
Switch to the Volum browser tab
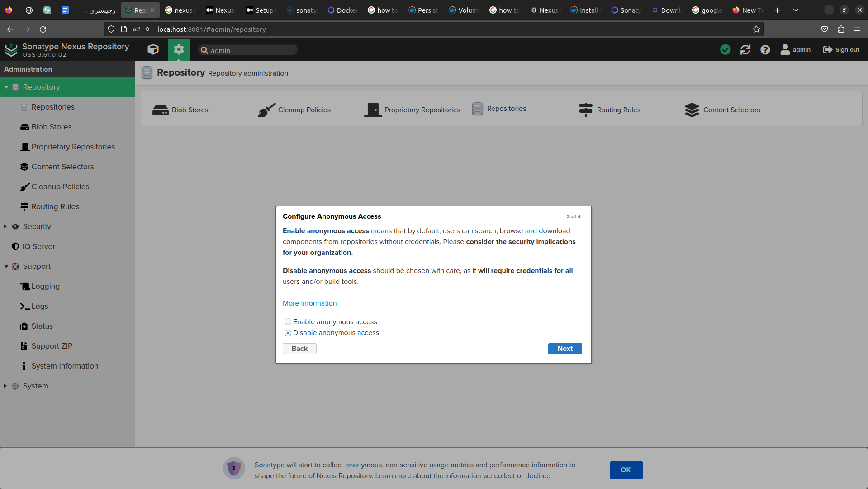(464, 10)
